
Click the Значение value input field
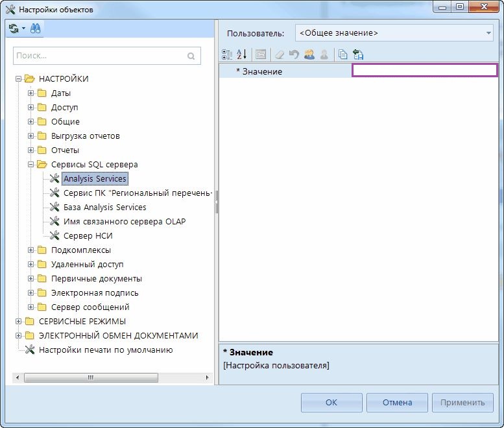(424, 71)
